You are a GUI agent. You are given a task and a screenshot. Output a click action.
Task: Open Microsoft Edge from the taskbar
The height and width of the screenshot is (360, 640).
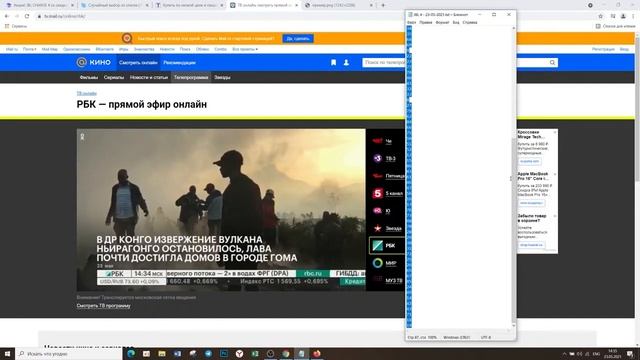[131, 353]
